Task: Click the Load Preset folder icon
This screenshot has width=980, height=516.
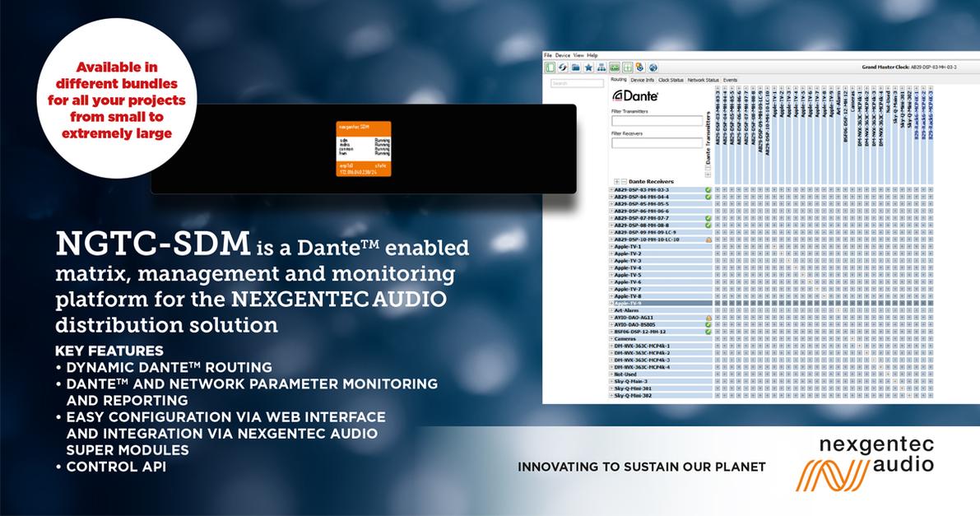Action: tap(576, 67)
